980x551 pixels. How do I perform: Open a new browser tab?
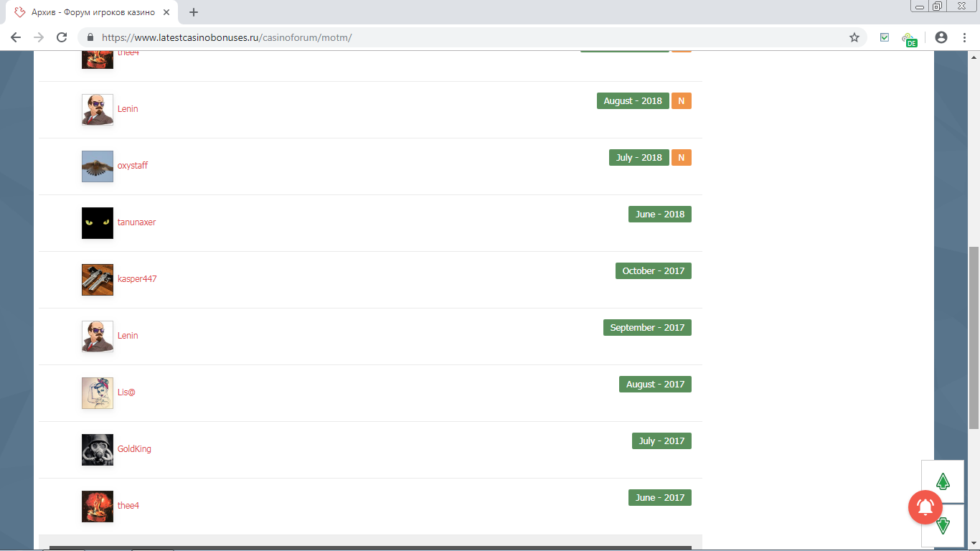[194, 12]
